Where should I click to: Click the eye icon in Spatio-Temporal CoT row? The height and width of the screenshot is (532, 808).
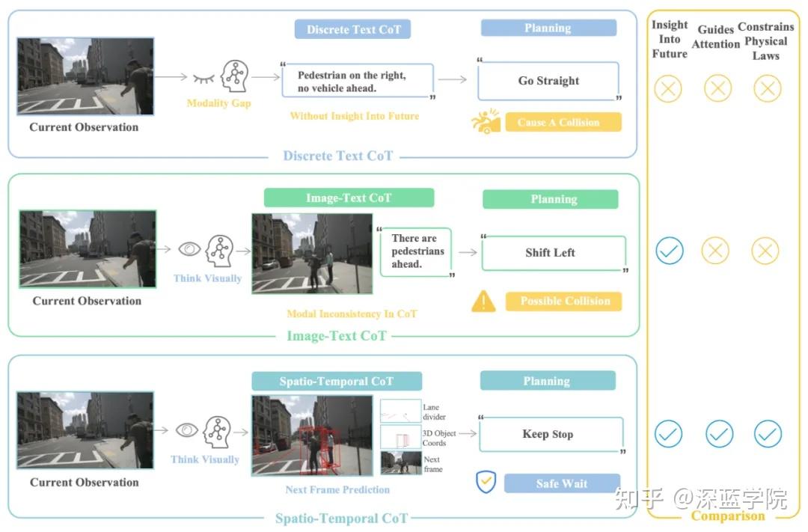tap(186, 430)
